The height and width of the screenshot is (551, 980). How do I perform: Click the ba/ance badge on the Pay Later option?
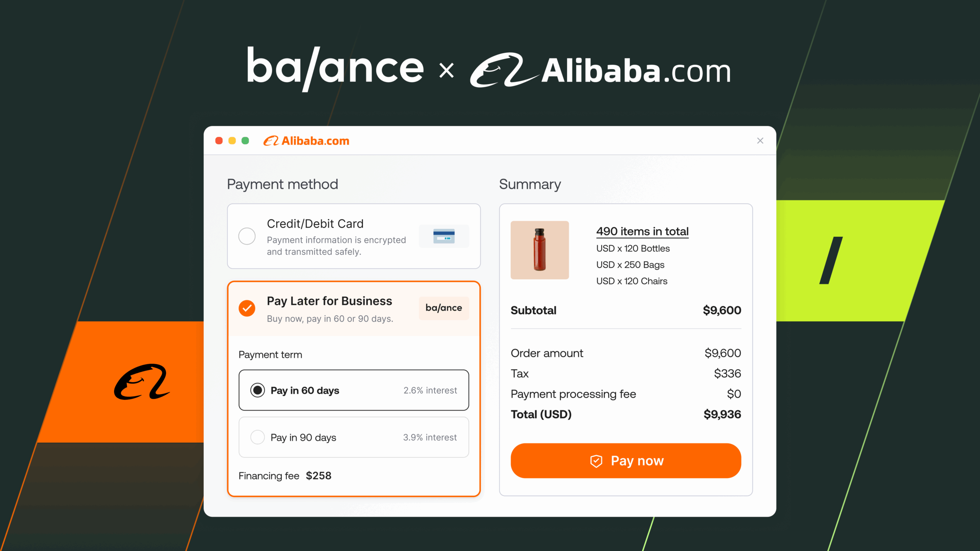[x=443, y=308]
